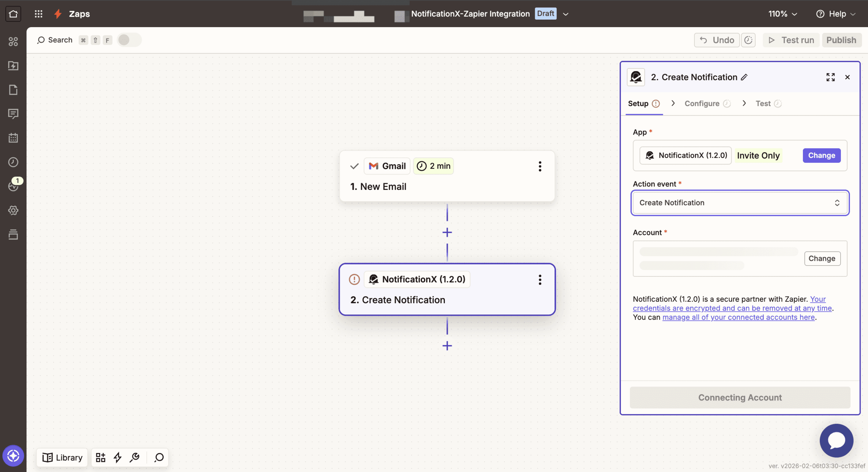Open the apps grid menu icon

pyautogui.click(x=38, y=14)
